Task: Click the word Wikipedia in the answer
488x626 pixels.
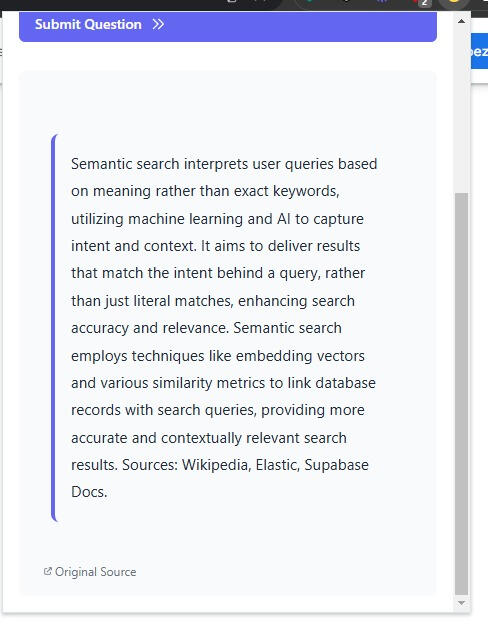Action: click(216, 465)
